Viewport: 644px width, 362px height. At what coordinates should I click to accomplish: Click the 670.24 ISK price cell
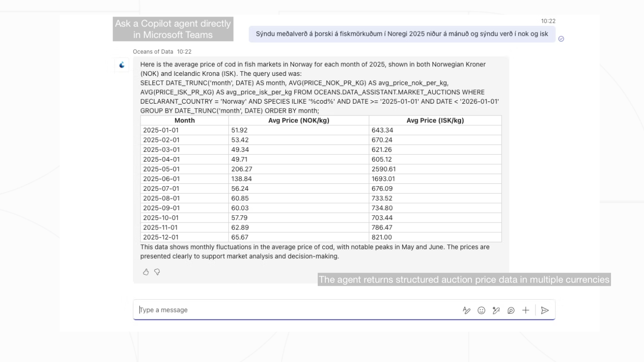[x=435, y=140]
